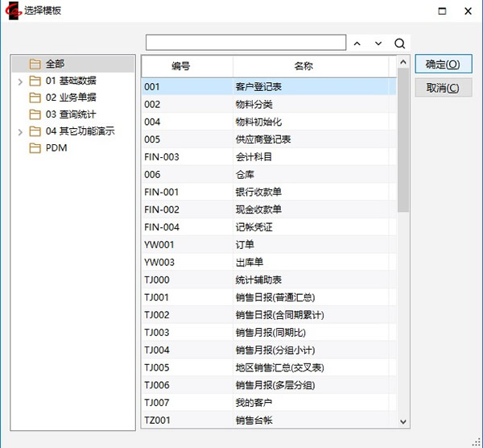Sort by the 名称 column header
This screenshot has height=448, width=483.
click(x=303, y=66)
